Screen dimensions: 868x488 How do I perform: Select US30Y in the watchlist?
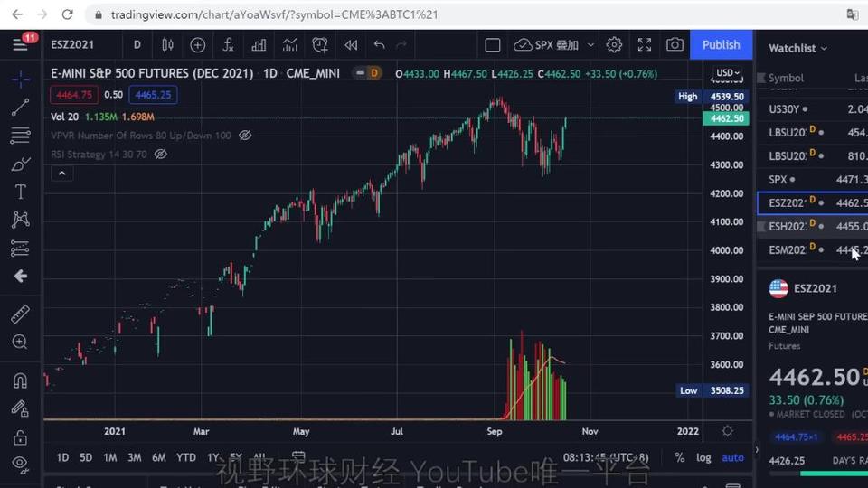(x=812, y=109)
